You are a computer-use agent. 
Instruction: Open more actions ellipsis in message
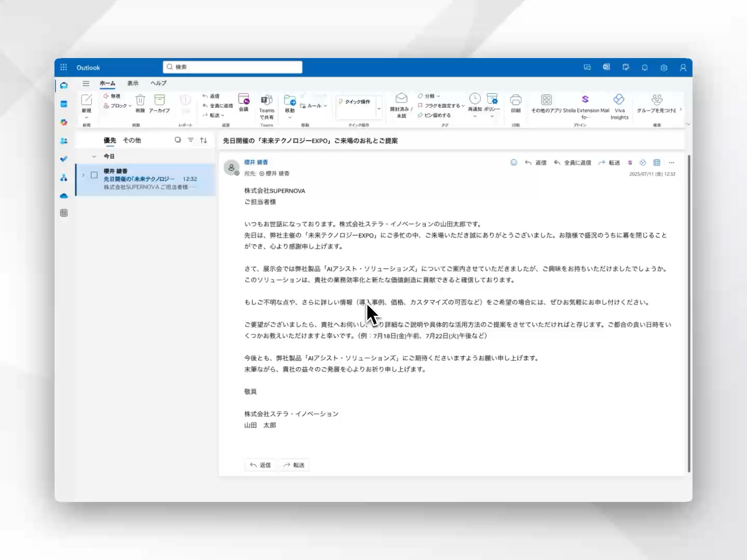[x=671, y=162]
